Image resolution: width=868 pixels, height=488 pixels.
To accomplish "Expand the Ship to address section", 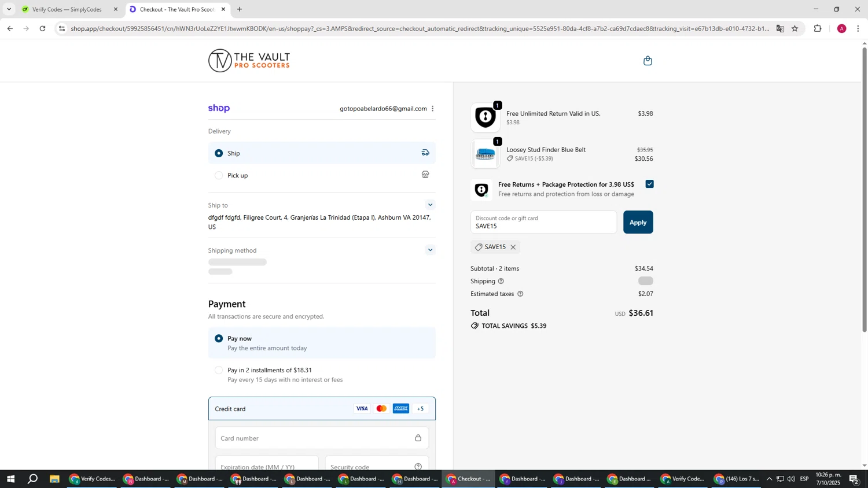I will point(430,205).
